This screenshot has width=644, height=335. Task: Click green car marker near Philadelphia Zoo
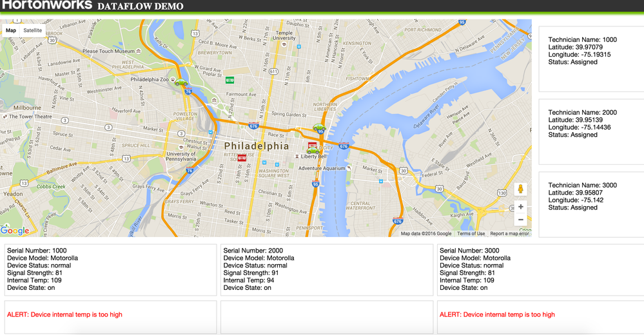pyautogui.click(x=181, y=82)
